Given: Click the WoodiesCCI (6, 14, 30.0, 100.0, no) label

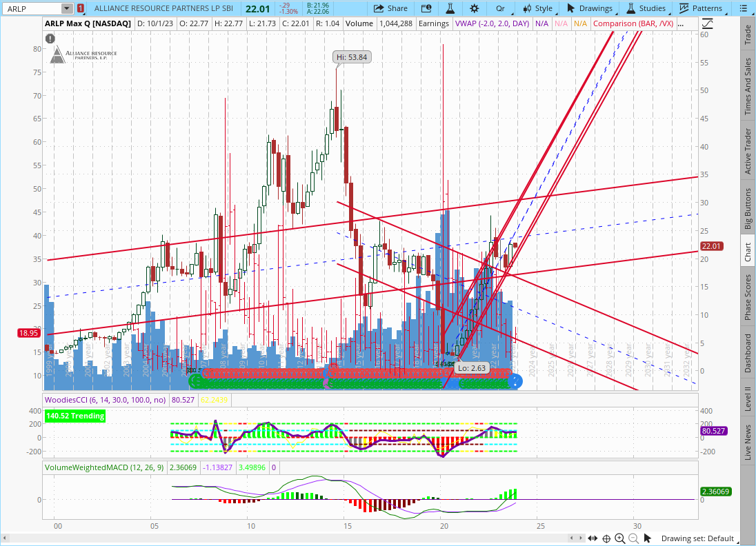Looking at the screenshot, I should [105, 399].
